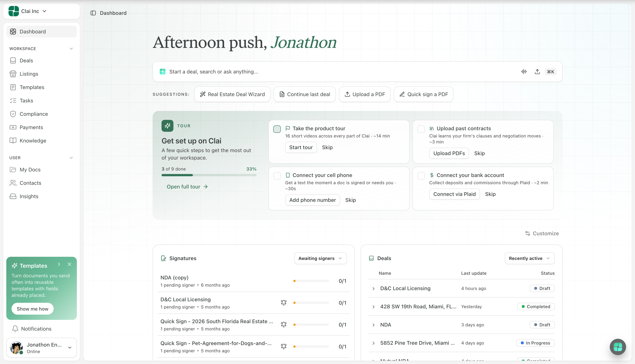Click reminder bell for Pet-Agreement signature
The image size is (635, 364).
284,347
